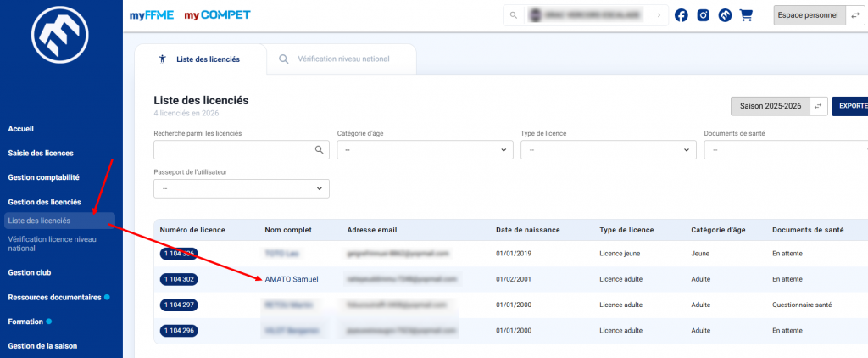Click the swap arrows icon beside Saison 2025-2026
The width and height of the screenshot is (868, 358).
(818, 106)
